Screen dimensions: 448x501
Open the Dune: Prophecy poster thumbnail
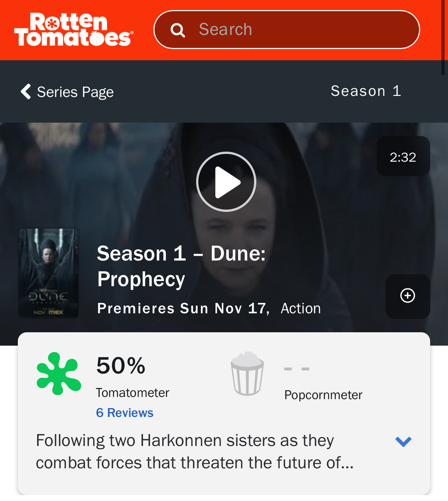[48, 273]
